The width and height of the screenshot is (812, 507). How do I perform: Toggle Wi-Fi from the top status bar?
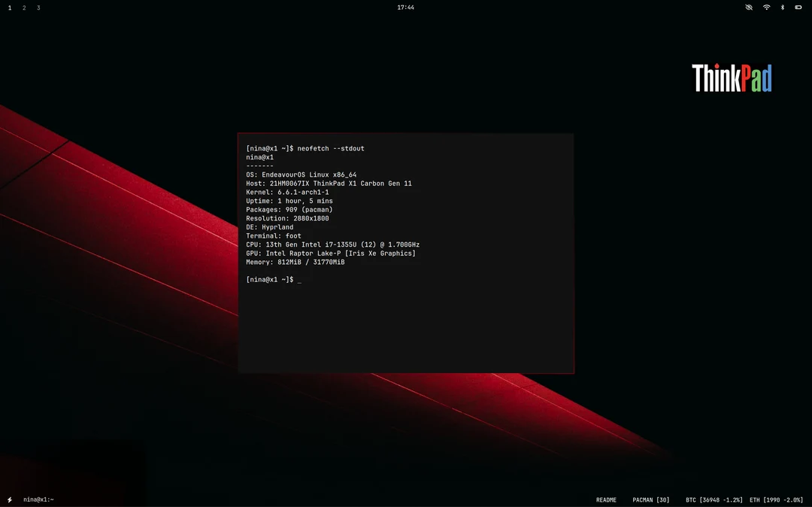(765, 8)
